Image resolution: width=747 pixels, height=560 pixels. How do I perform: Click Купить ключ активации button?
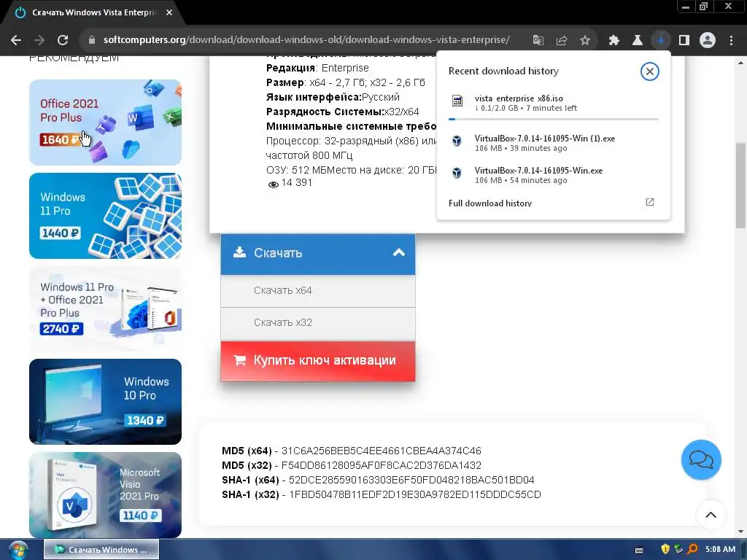[318, 360]
